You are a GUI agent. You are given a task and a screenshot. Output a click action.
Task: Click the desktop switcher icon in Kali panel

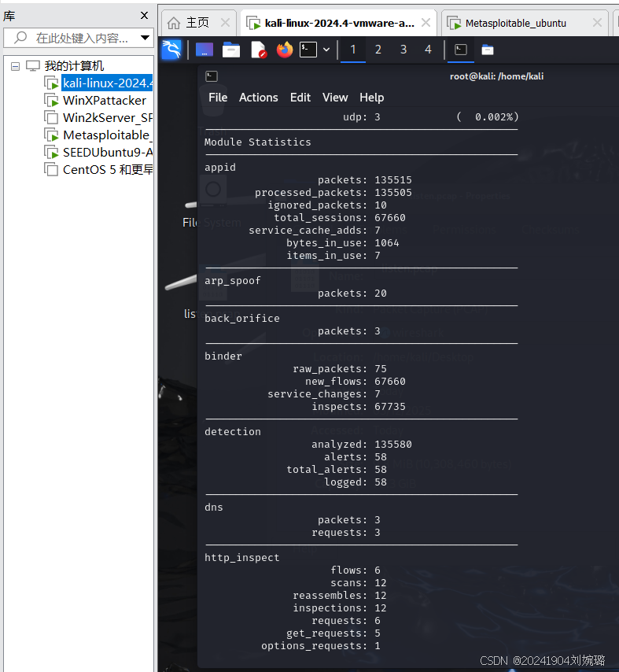coord(204,50)
